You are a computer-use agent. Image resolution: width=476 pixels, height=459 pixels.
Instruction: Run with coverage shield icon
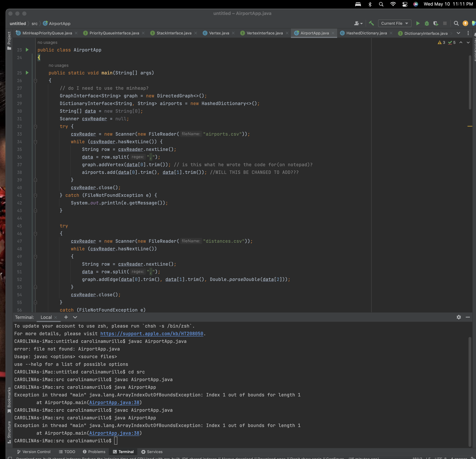[436, 23]
